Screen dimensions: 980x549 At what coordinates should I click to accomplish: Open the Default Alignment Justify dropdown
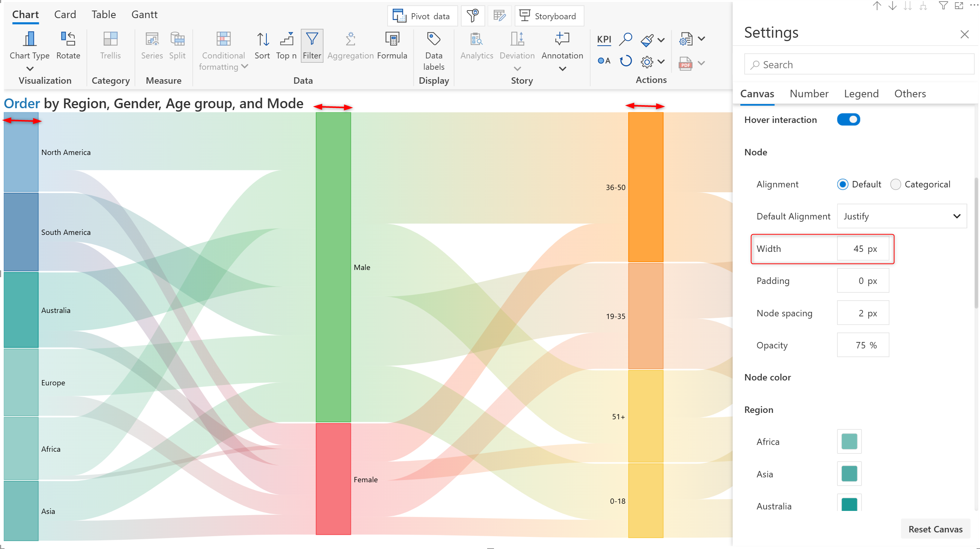[x=901, y=216]
